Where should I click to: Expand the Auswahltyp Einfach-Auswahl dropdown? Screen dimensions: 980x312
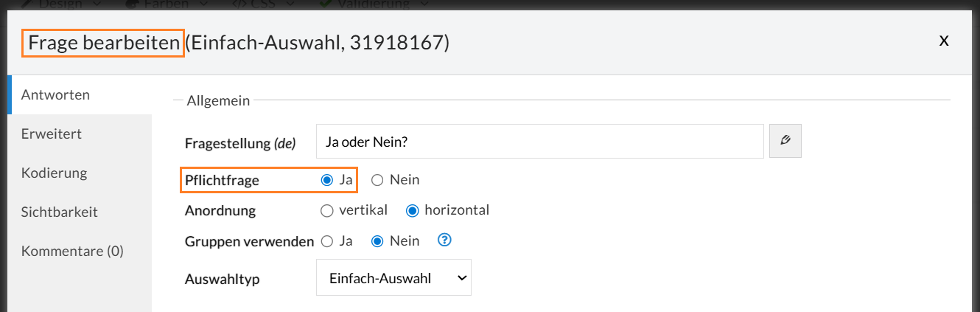coord(393,278)
